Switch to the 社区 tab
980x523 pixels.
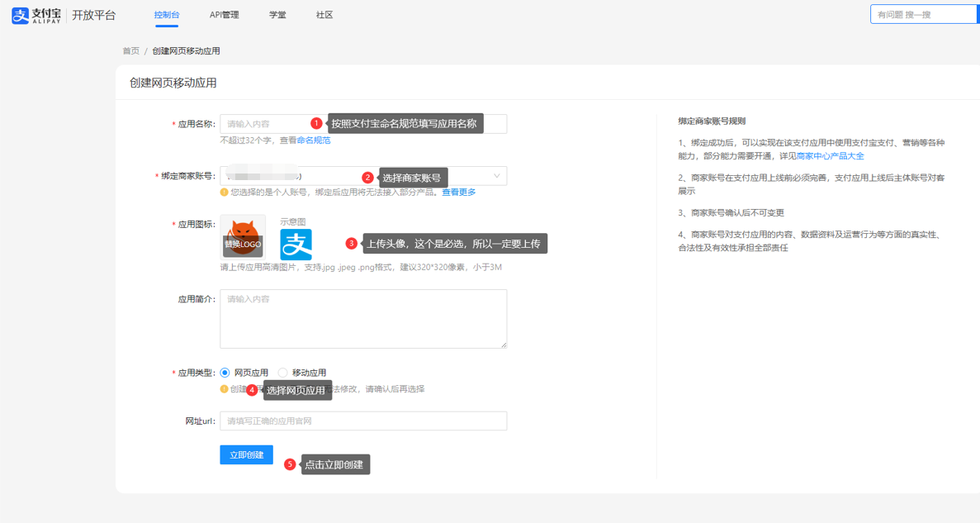pos(324,15)
